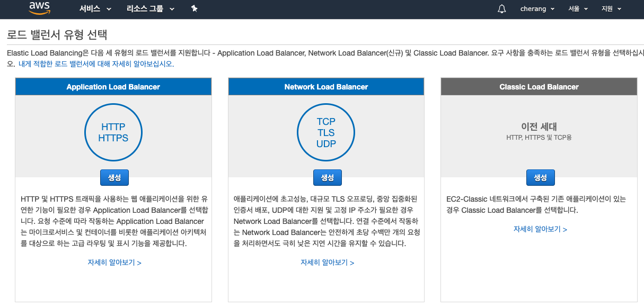Create a Network Load Balancer with 생성
Viewport: 644px width, 307px height.
pyautogui.click(x=327, y=177)
